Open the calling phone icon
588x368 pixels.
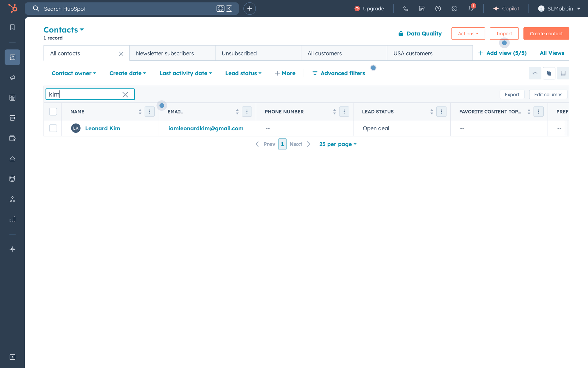[405, 9]
